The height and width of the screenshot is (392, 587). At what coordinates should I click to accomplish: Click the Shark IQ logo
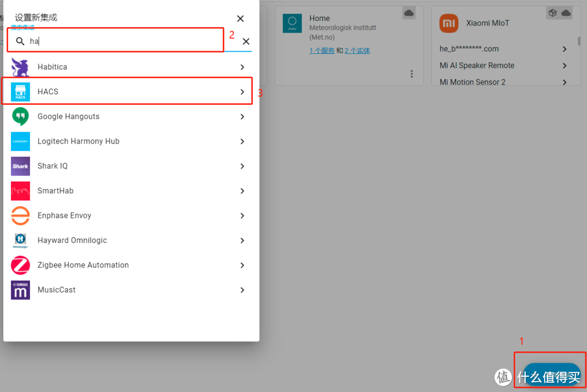click(x=20, y=166)
